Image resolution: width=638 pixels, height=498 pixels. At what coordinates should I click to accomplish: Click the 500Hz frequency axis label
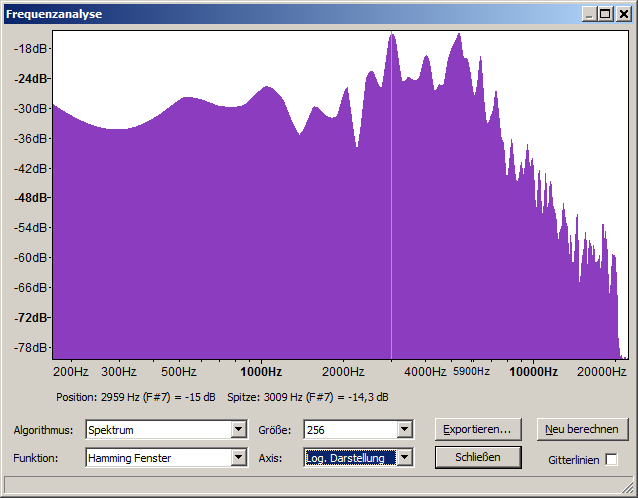coord(179,371)
